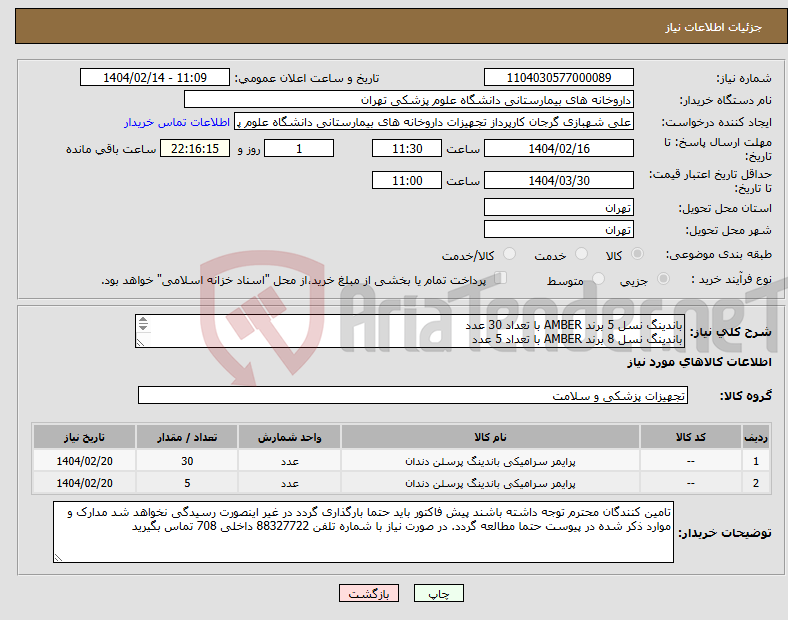This screenshot has height=620, width=788.
Task: Click the نام کالا column header
Action: 490,437
